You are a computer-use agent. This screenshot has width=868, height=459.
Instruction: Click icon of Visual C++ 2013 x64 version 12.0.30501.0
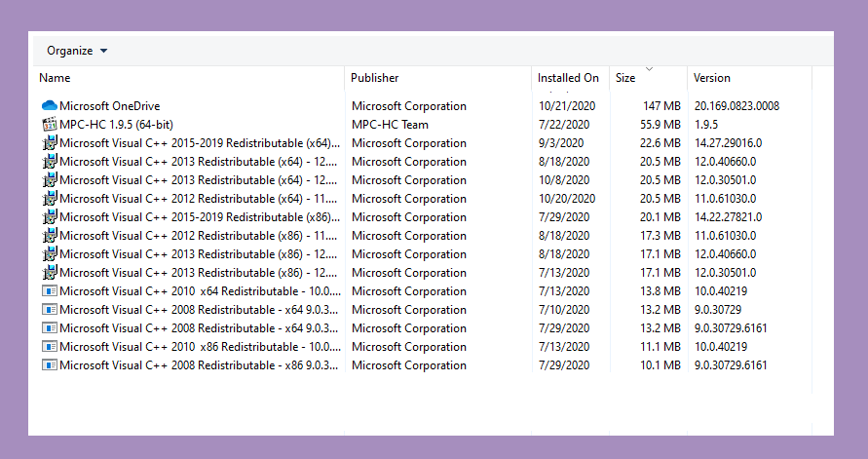(50, 180)
